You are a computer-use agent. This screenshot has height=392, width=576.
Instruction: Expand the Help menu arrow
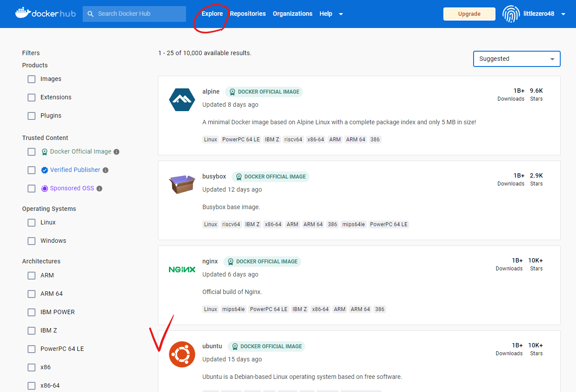pos(341,14)
